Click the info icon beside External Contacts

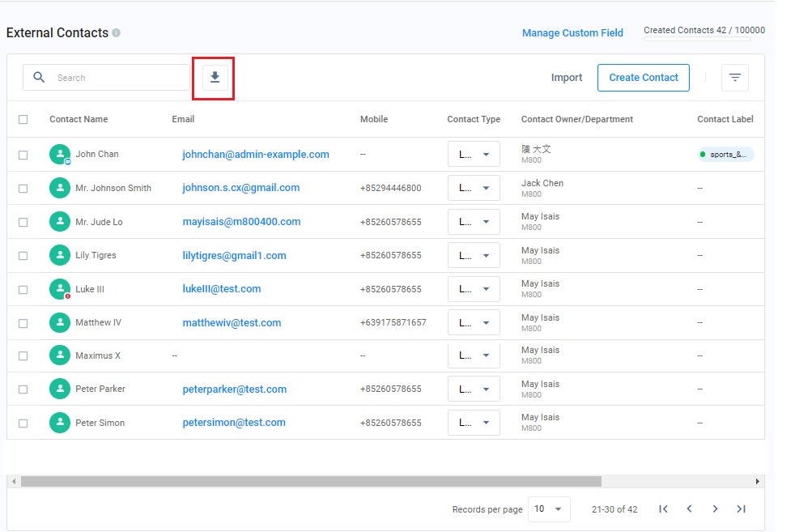117,33
